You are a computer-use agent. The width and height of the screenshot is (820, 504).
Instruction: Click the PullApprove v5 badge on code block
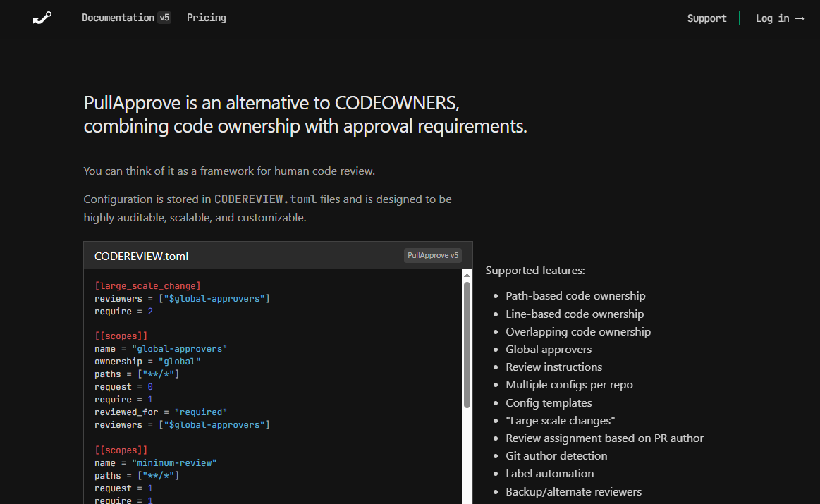(x=432, y=255)
